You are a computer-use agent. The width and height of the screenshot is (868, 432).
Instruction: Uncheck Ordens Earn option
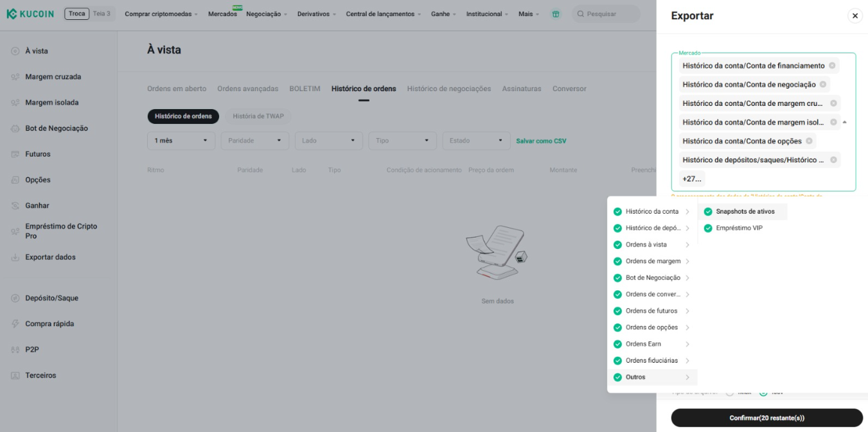pyautogui.click(x=617, y=344)
